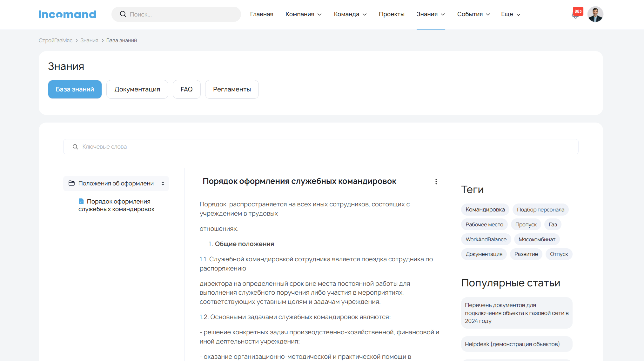
Task: Open the three-dot article options menu
Action: click(436, 182)
